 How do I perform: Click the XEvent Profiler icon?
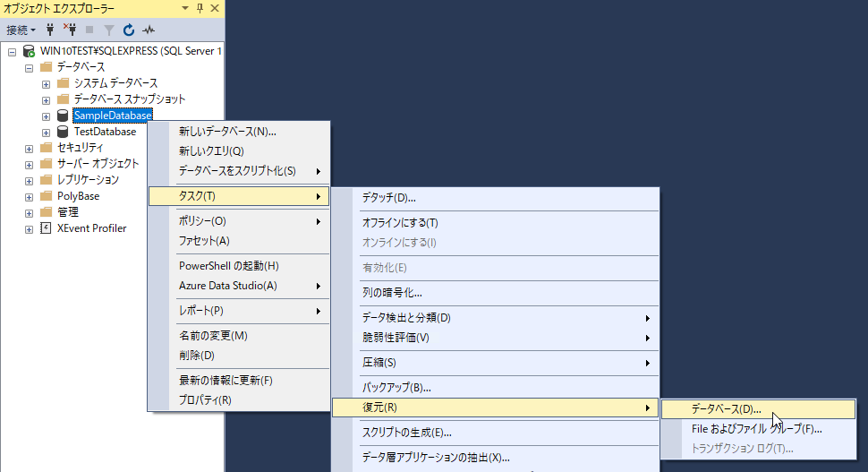click(x=46, y=227)
